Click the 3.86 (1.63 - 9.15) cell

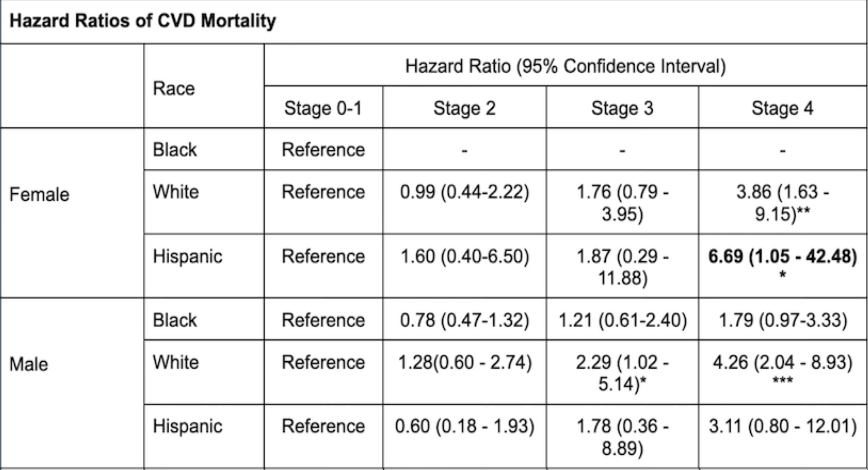pos(782,202)
